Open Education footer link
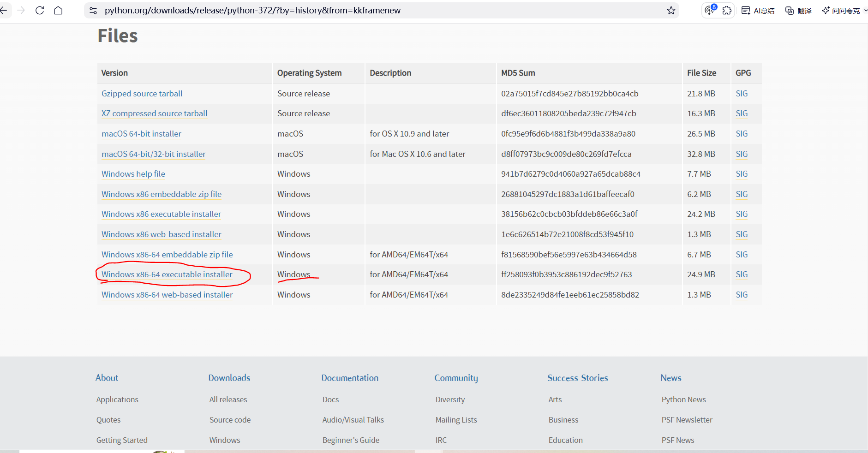 (566, 440)
